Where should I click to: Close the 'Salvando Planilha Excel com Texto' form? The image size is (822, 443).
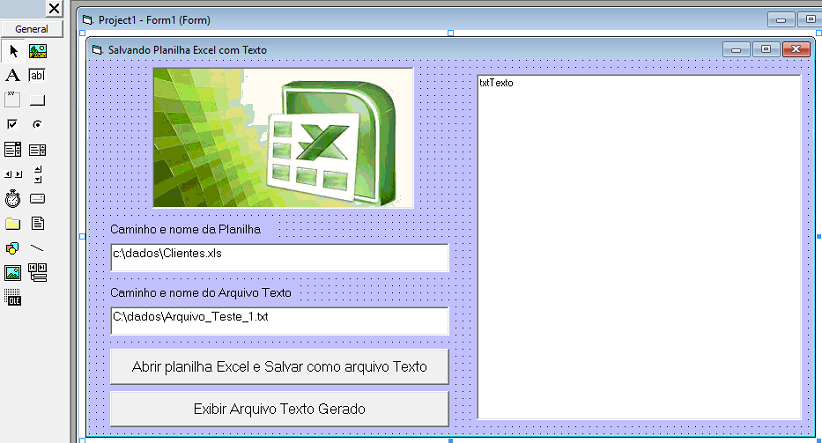click(796, 49)
